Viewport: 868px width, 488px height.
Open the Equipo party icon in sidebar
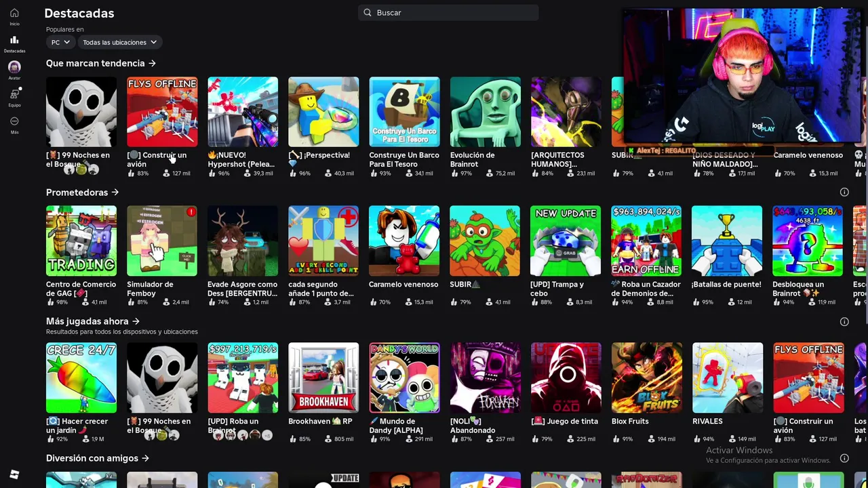tap(14, 94)
